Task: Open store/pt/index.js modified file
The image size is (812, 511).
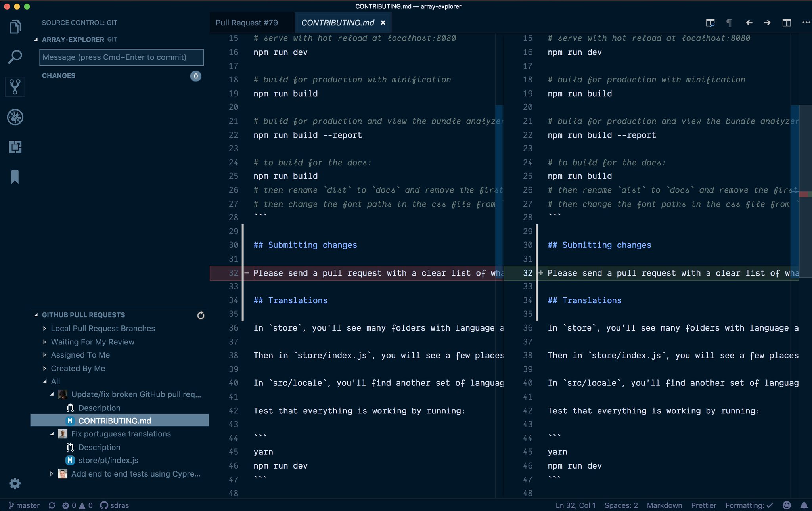Action: (108, 460)
